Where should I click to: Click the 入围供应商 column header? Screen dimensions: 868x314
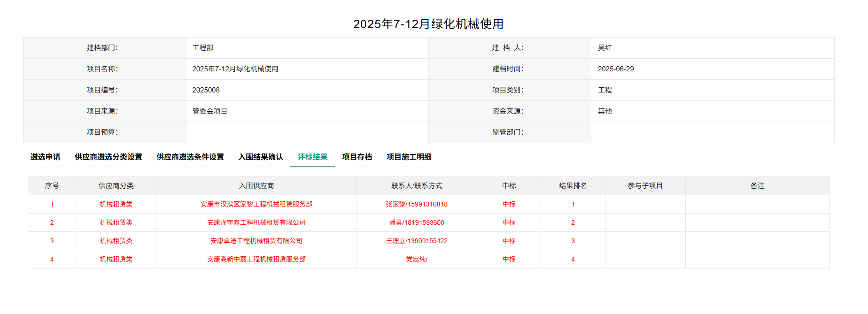click(x=256, y=186)
